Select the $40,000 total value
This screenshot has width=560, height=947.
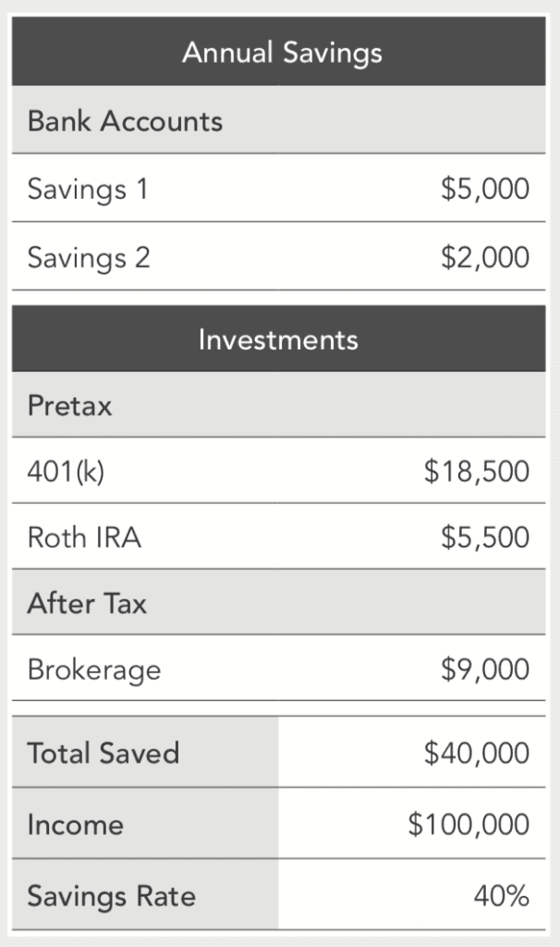point(476,753)
